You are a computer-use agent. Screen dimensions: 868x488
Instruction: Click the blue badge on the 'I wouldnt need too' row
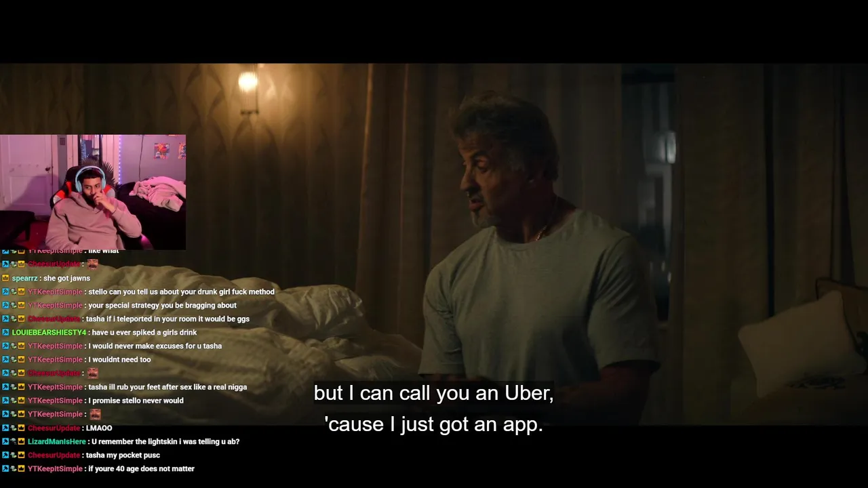[x=5, y=359]
